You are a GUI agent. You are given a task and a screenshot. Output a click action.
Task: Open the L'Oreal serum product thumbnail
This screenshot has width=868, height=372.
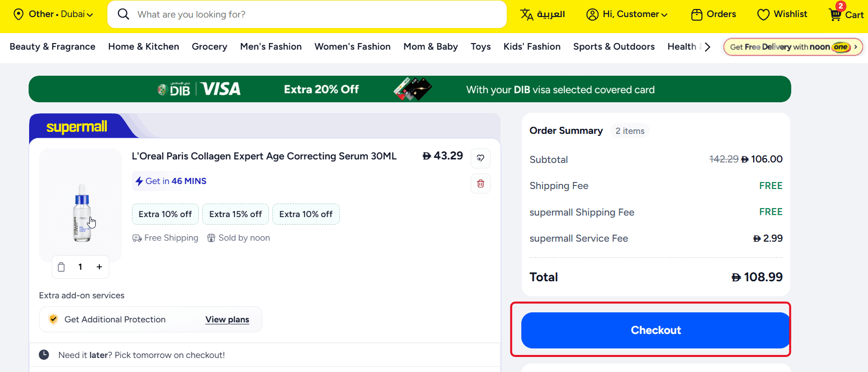[81, 205]
